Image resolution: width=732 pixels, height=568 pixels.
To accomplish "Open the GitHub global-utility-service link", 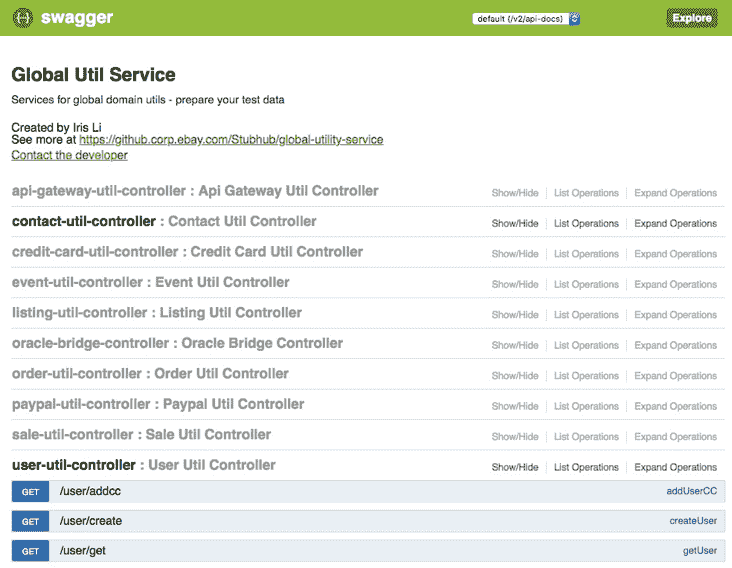I will (231, 140).
